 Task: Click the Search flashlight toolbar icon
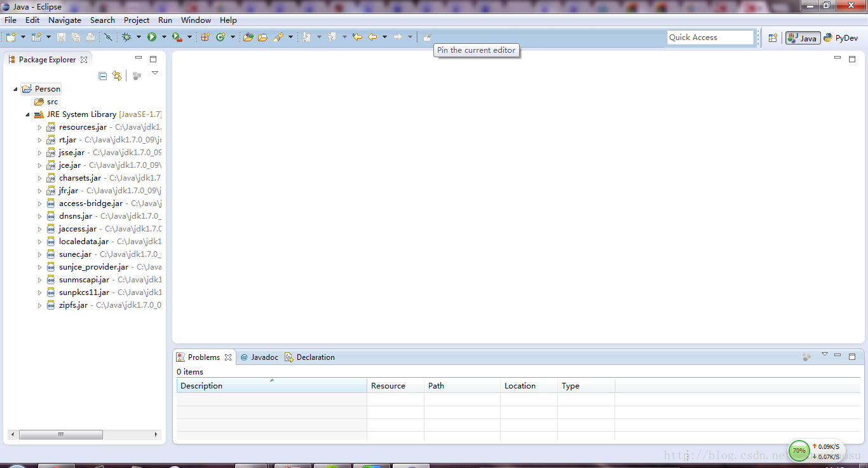pyautogui.click(x=278, y=38)
